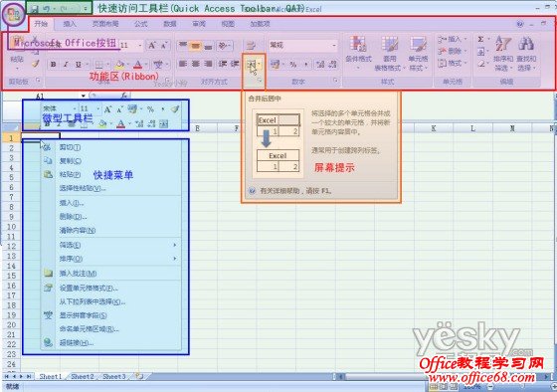
Task: Choose 设置单元格格式(F)... in the context menu
Action: [110, 288]
